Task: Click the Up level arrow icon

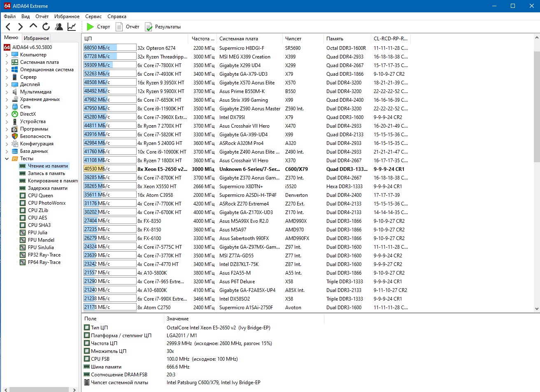Action: (x=33, y=26)
